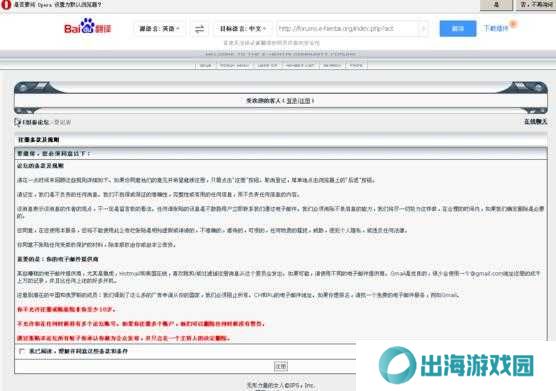Click the small arrow inside URL field

coord(423,29)
